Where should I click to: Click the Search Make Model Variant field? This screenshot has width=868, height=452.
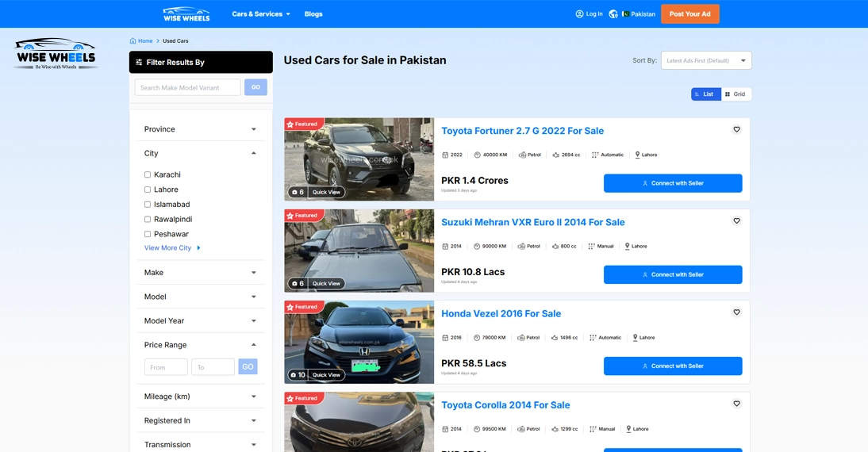pyautogui.click(x=188, y=87)
